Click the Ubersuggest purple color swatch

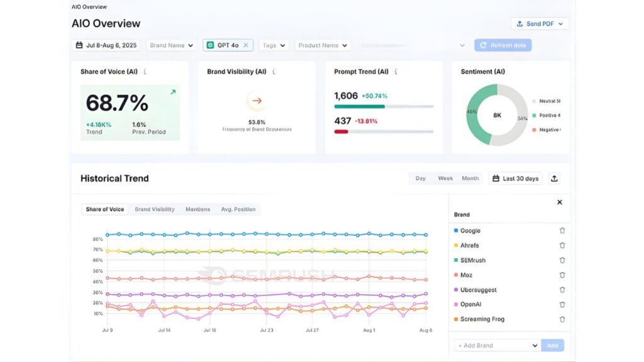coord(455,290)
